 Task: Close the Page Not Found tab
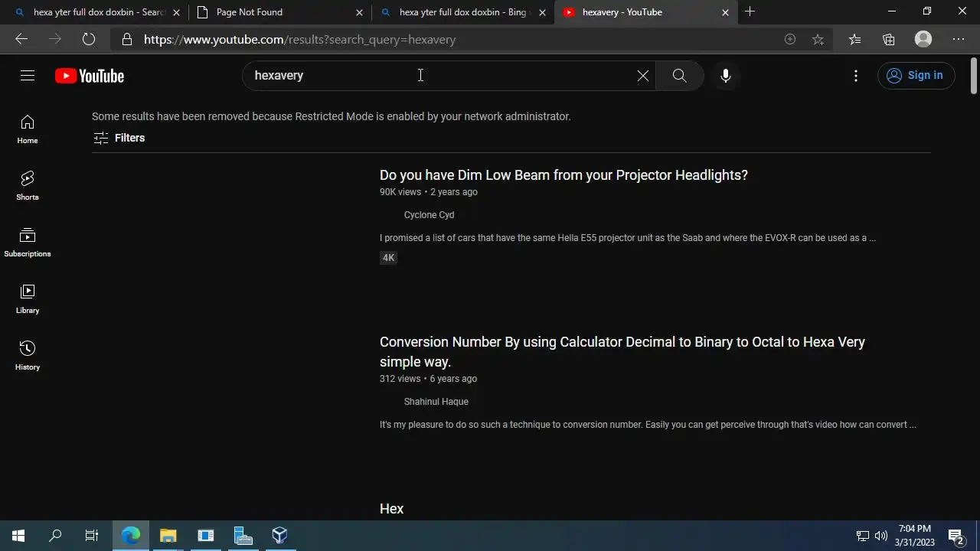(360, 12)
